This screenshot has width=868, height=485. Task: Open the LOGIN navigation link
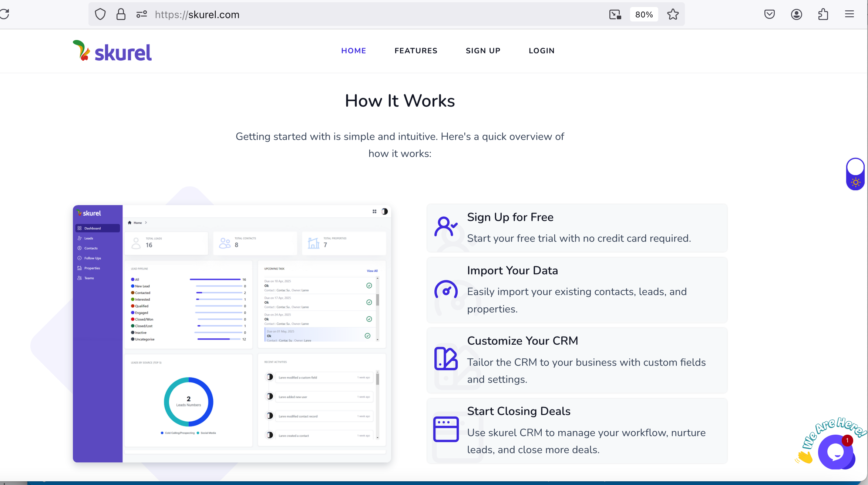tap(542, 51)
